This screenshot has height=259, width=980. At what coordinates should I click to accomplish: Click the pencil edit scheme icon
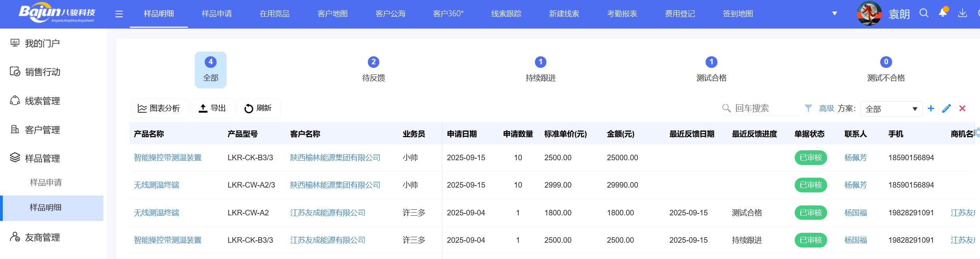946,109
